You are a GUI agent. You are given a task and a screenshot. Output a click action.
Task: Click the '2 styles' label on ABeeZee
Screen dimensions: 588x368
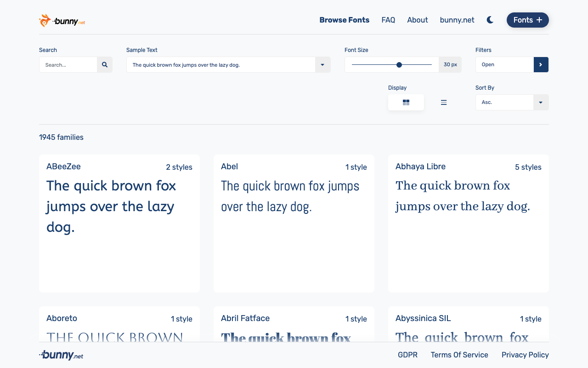point(179,167)
